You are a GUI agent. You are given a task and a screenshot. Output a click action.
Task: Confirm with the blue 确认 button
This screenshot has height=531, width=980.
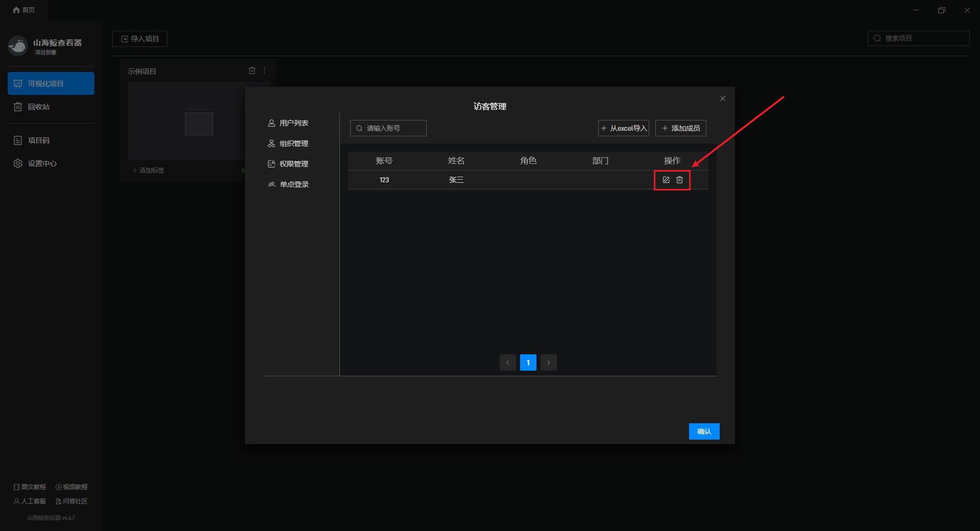704,431
